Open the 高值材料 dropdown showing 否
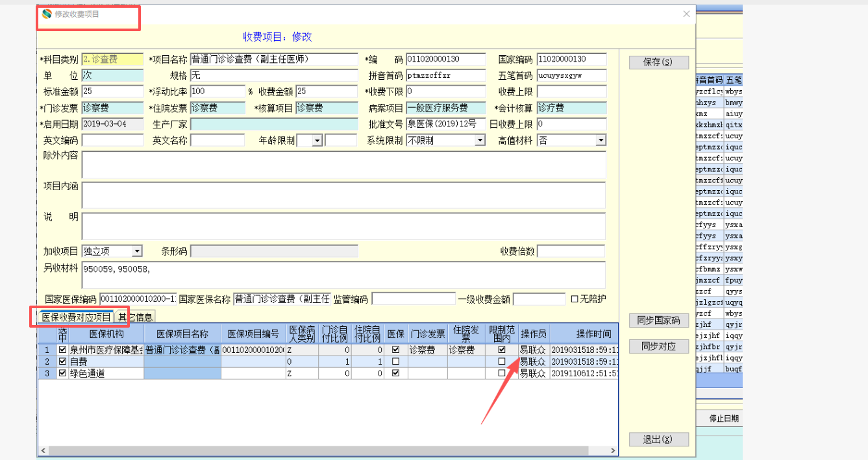The image size is (868, 460). click(x=601, y=140)
